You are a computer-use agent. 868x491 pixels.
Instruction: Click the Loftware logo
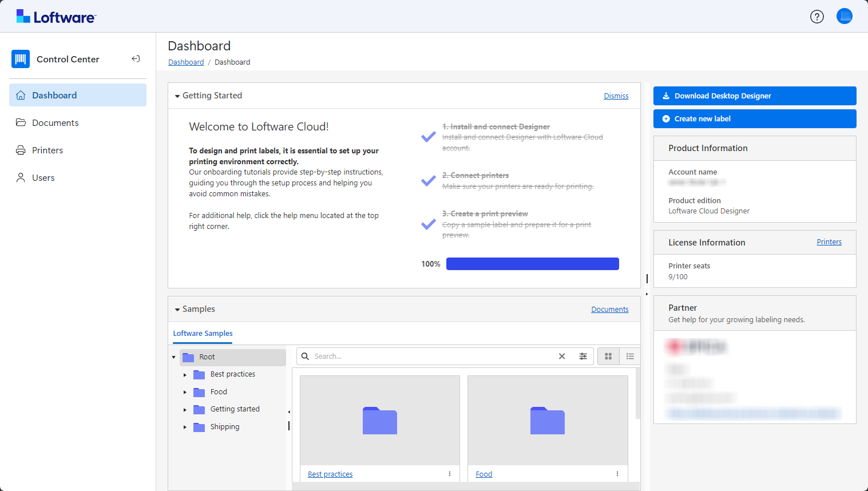[56, 17]
